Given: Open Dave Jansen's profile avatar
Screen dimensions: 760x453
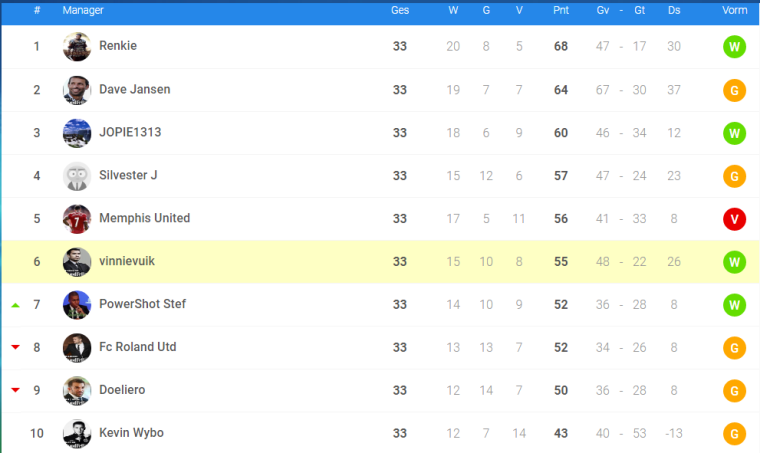Looking at the screenshot, I should click(x=77, y=90).
